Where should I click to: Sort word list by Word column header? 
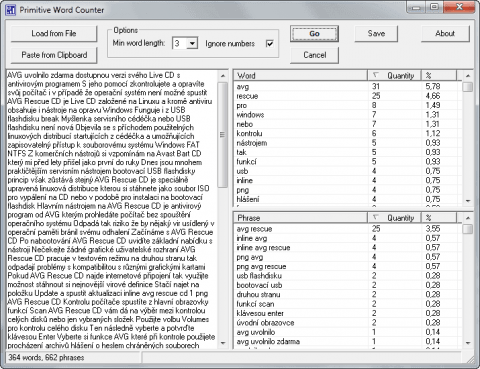point(301,76)
